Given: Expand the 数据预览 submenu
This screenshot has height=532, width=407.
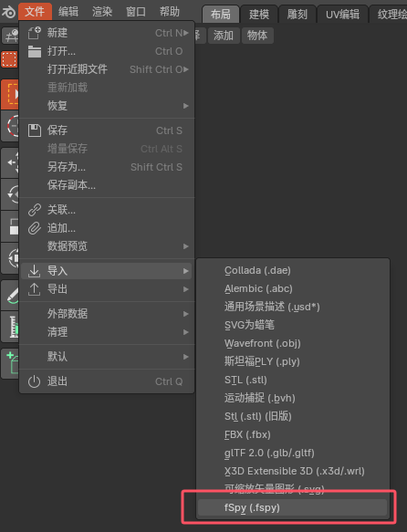Looking at the screenshot, I should 107,246.
